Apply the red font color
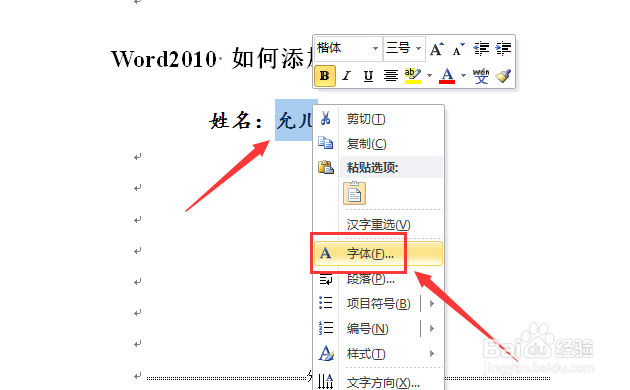 tap(447, 76)
